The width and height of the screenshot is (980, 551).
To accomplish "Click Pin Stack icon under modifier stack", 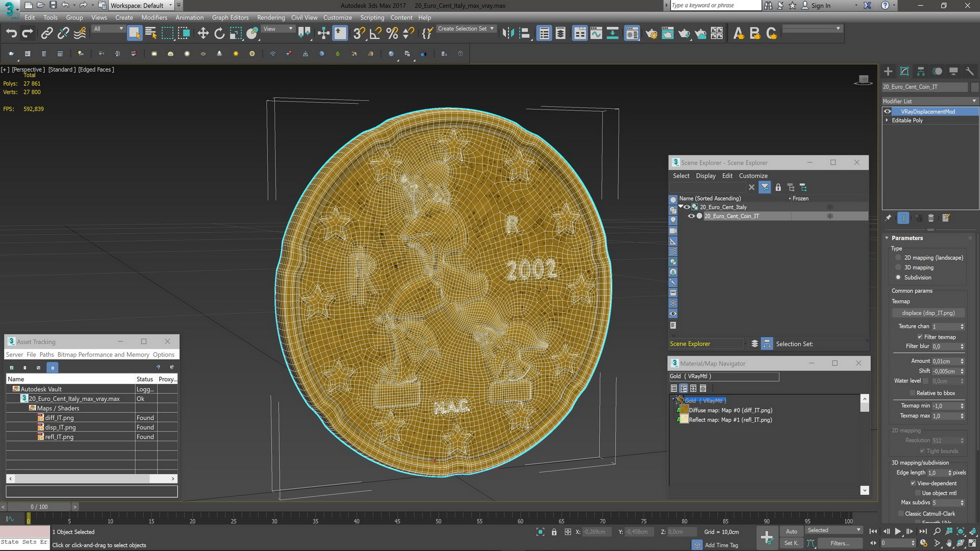I will pyautogui.click(x=888, y=218).
